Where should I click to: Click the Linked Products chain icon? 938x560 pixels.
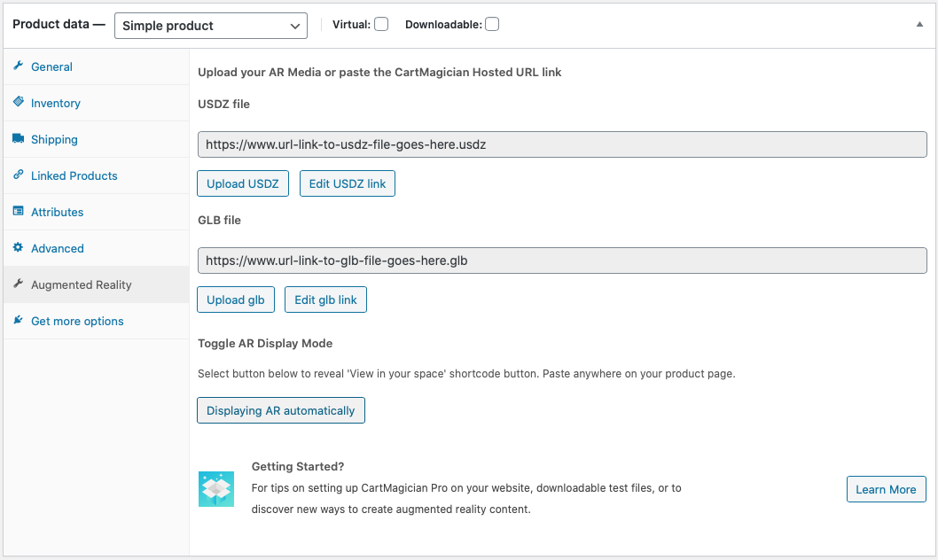18,175
